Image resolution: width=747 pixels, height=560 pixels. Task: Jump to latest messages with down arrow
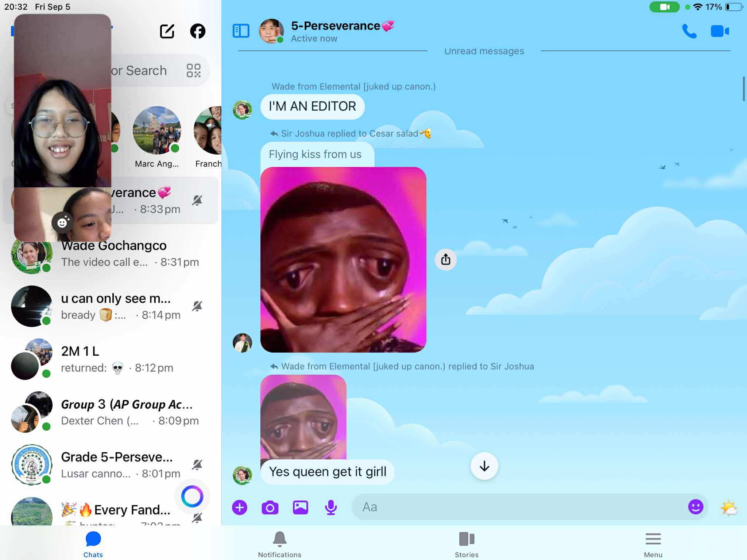click(484, 466)
